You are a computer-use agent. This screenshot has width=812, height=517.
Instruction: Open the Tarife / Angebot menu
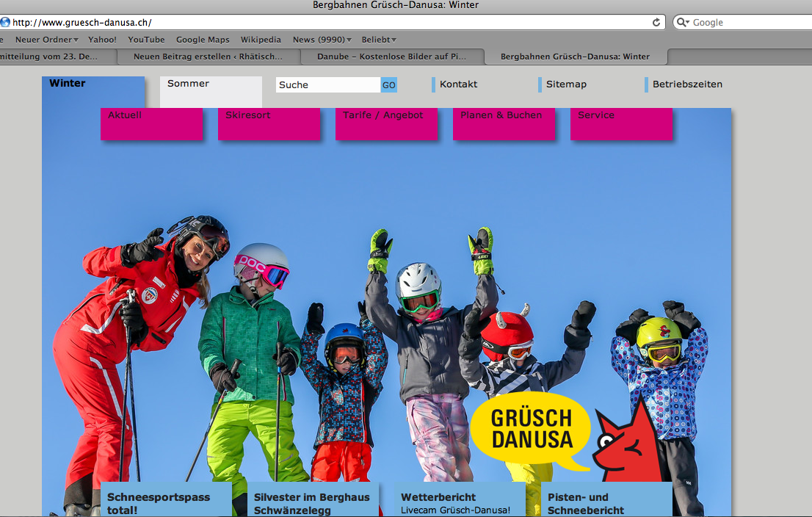pyautogui.click(x=387, y=124)
